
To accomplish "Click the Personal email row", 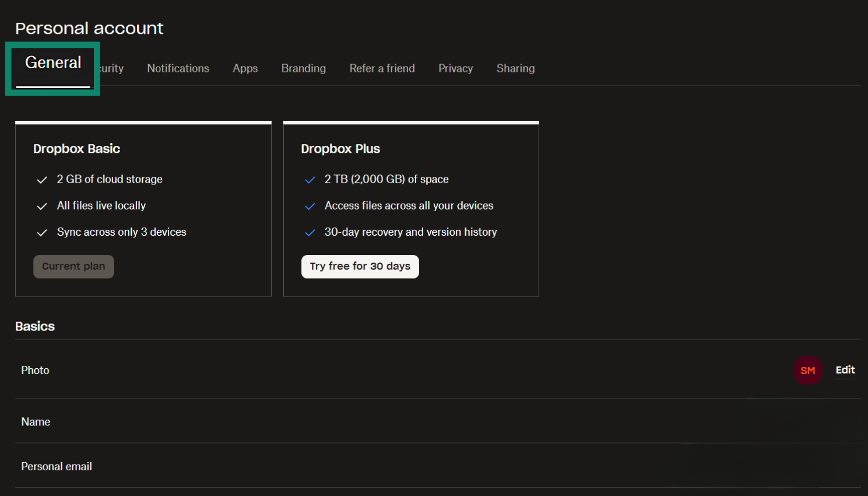I will (57, 466).
